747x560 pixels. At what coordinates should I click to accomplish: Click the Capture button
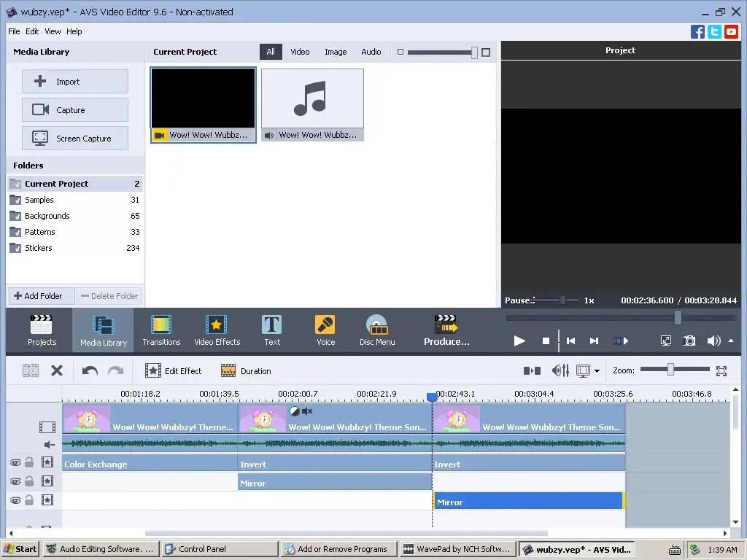(x=75, y=110)
